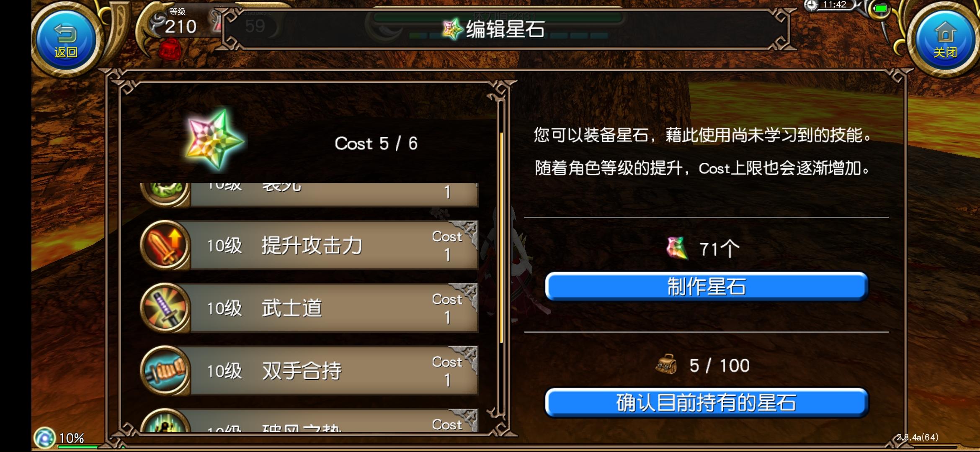Screen dimensions: 980x452
Task: Select the 10级 提升攻击力 list row
Action: (309, 245)
